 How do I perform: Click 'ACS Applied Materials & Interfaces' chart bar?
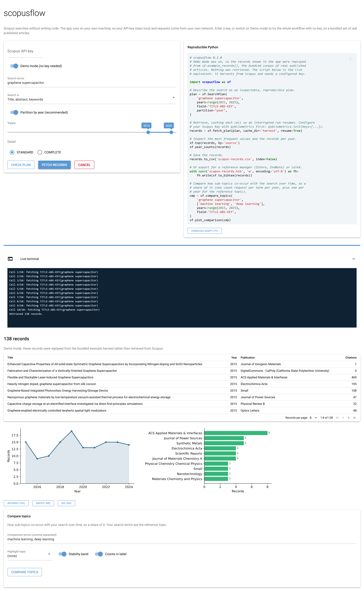pyautogui.click(x=236, y=433)
